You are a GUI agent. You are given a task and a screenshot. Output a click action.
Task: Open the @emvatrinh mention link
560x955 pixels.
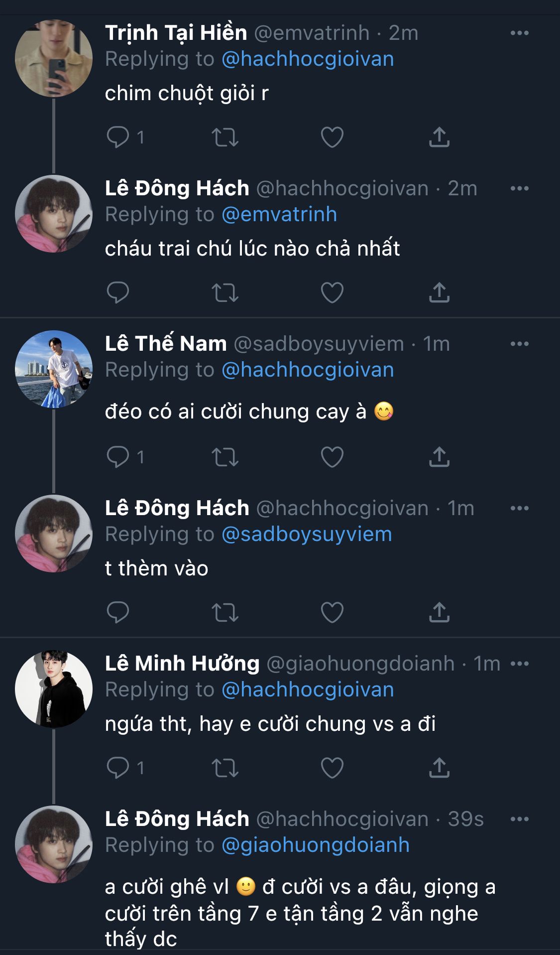pyautogui.click(x=279, y=214)
